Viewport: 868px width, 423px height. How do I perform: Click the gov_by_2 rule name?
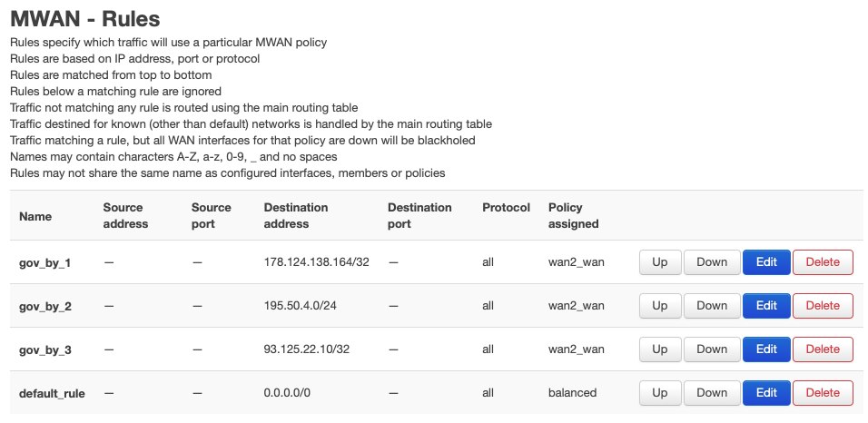(44, 306)
